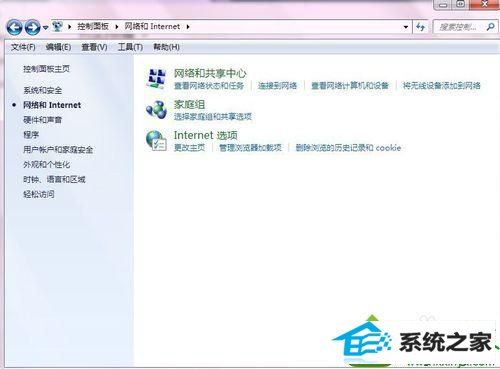This screenshot has width=500, height=369.
Task: Click 将无线设备添加到网络 link
Action: click(x=441, y=86)
